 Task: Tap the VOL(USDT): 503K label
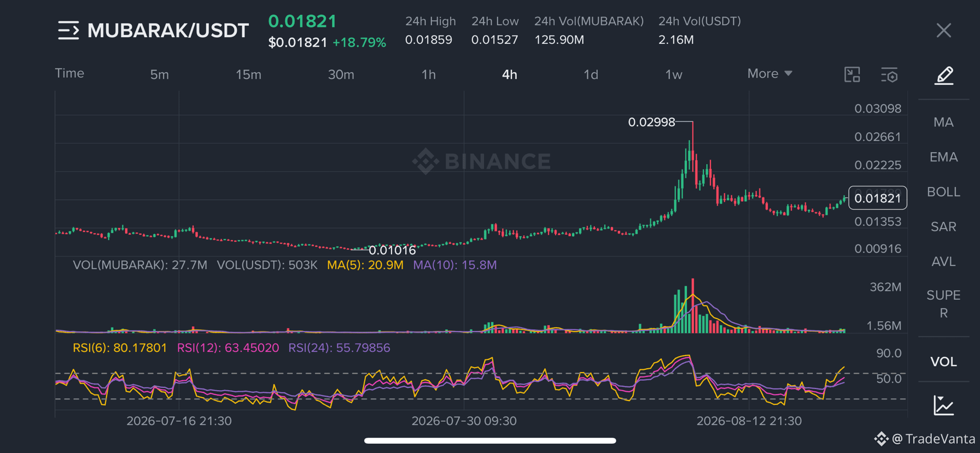click(x=267, y=265)
